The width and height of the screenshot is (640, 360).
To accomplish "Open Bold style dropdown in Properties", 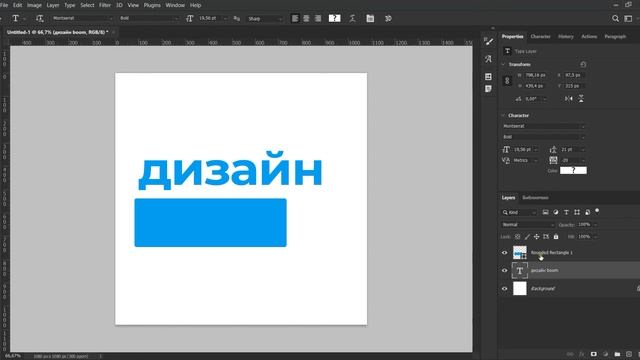I will (x=544, y=137).
